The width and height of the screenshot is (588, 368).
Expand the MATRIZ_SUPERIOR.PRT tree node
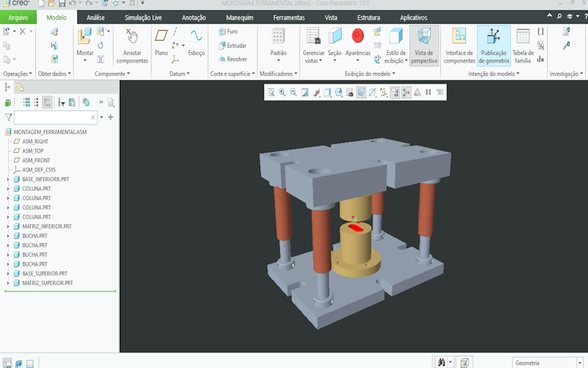pos(8,283)
